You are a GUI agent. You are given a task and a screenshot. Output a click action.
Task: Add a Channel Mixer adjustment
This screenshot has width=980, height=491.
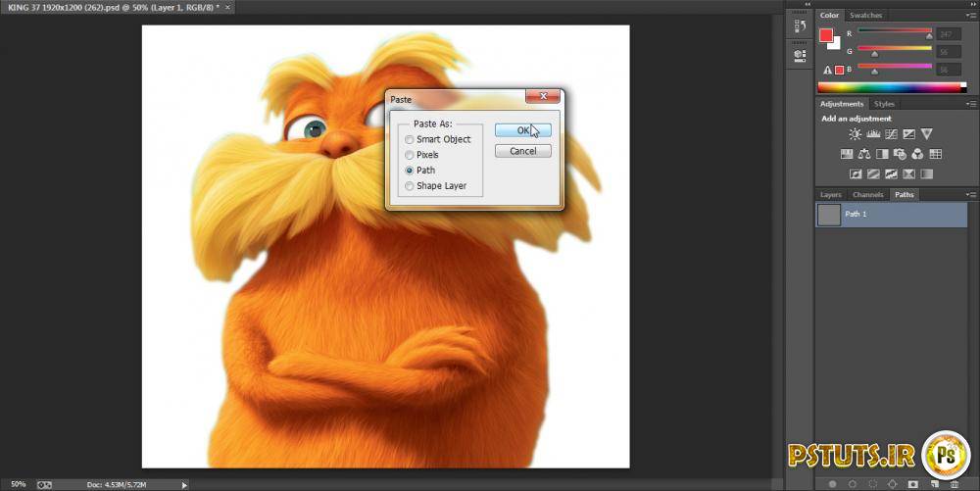(x=917, y=154)
